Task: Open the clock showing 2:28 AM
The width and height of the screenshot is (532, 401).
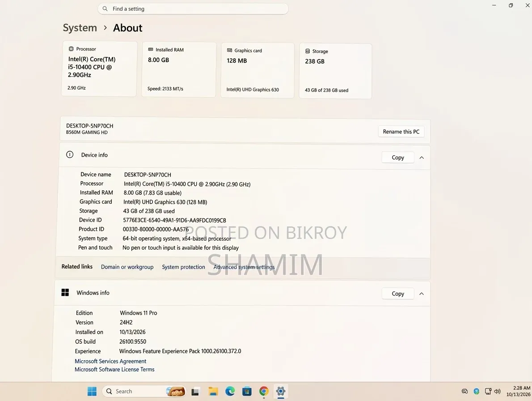Action: pos(518,391)
